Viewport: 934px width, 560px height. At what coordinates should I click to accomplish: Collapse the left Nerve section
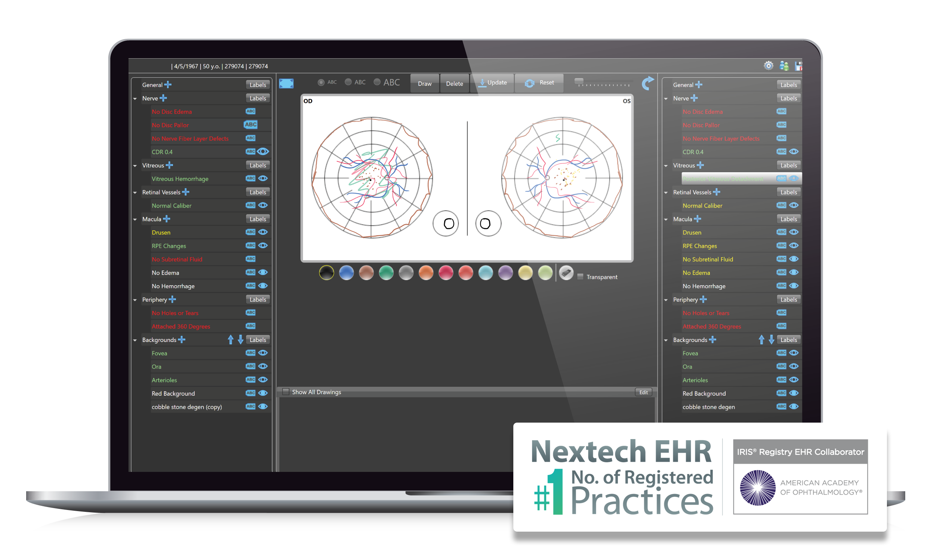[x=135, y=99]
